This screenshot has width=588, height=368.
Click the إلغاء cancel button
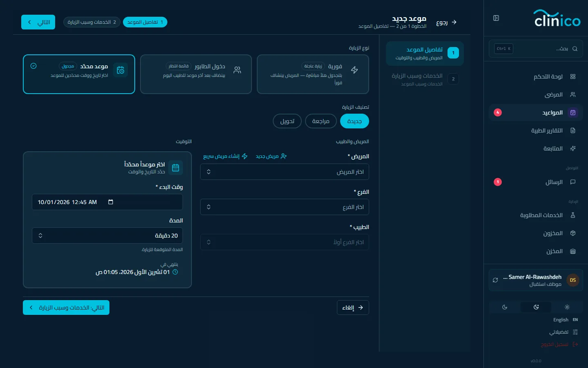coord(353,307)
